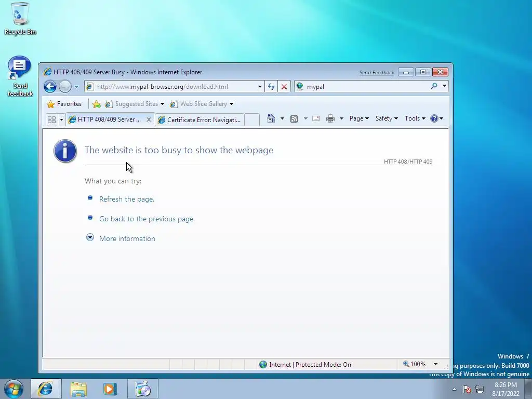Screen dimensions: 532x399
Task: Show hidden tray icons arrow
Action: [454, 389]
